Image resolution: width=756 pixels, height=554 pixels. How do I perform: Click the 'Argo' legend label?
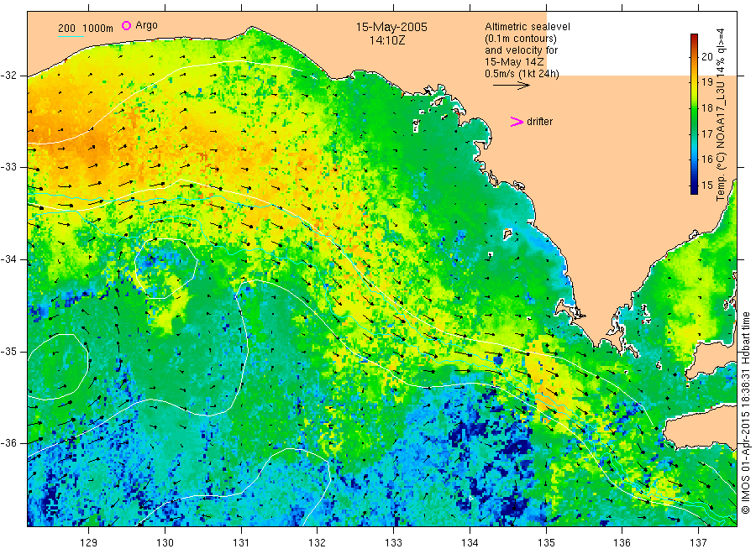point(146,25)
